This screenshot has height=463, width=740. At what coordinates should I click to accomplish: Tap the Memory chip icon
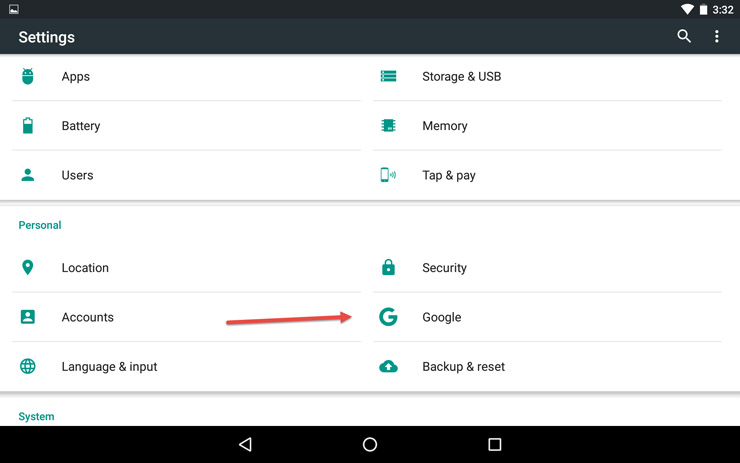click(388, 126)
